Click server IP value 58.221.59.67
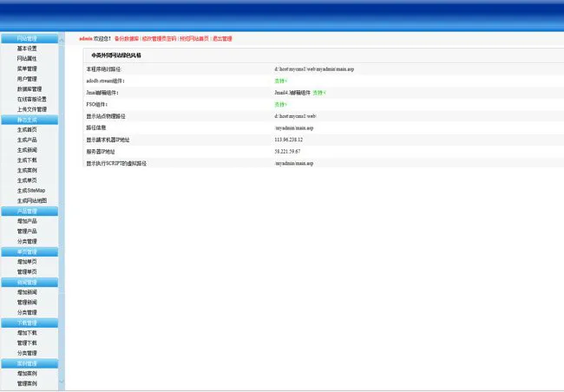 click(x=287, y=152)
